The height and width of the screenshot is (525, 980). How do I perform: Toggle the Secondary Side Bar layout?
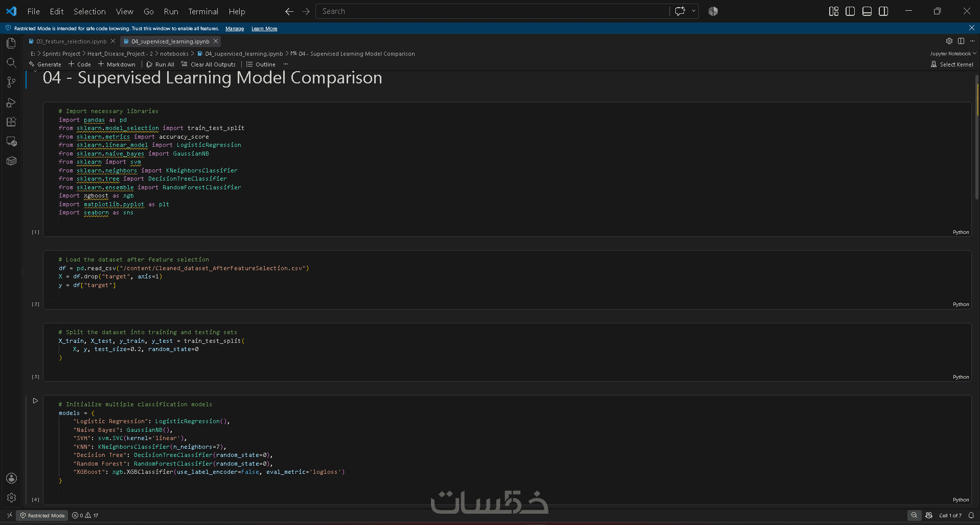click(883, 11)
